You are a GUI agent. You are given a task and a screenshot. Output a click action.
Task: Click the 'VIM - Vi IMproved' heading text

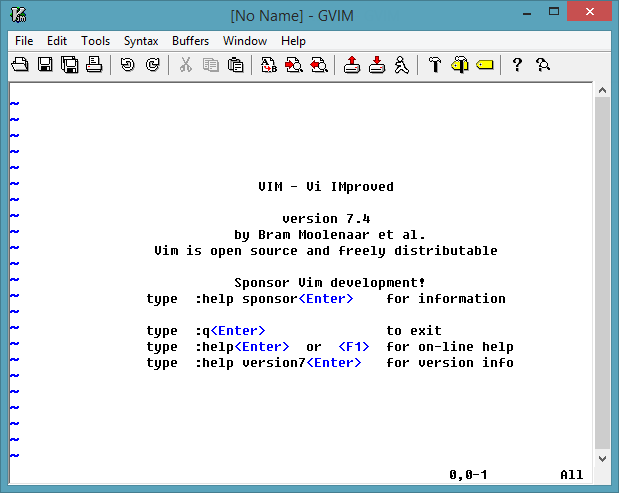coord(326,187)
